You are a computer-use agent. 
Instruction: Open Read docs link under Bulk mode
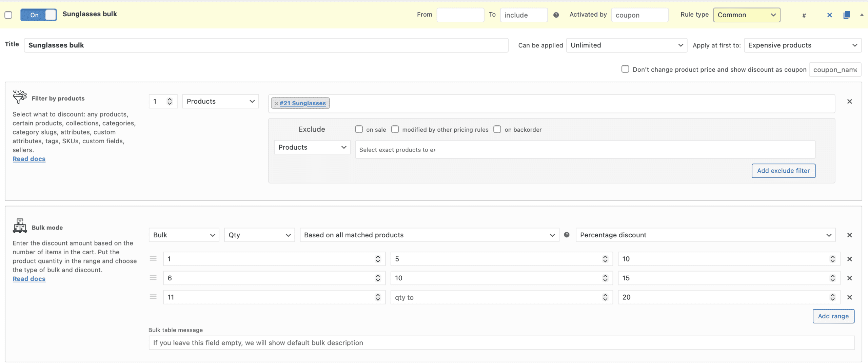pos(29,279)
